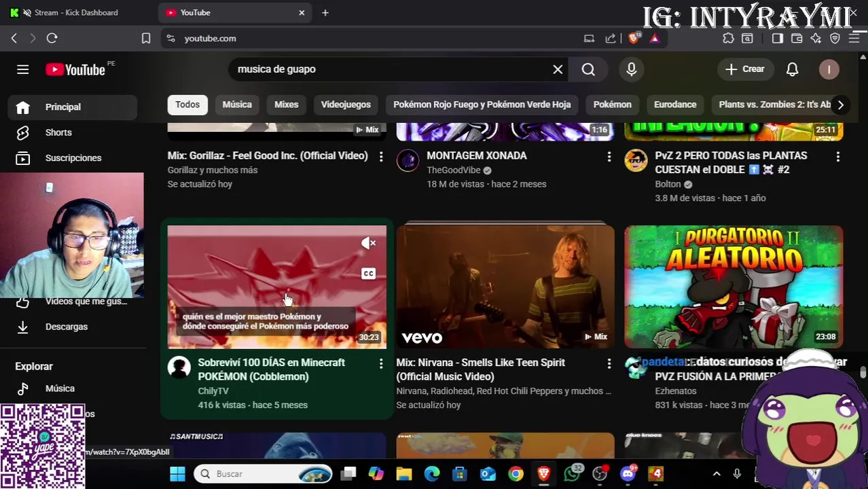Open Suscripciones in the sidebar
This screenshot has width=868, height=489.
(73, 158)
